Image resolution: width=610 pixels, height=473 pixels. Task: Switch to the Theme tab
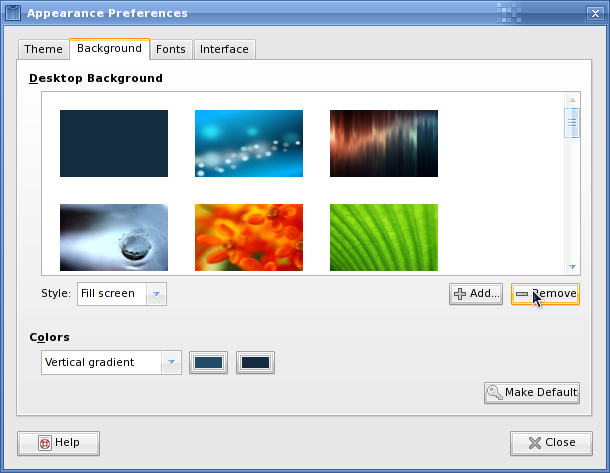coord(43,49)
